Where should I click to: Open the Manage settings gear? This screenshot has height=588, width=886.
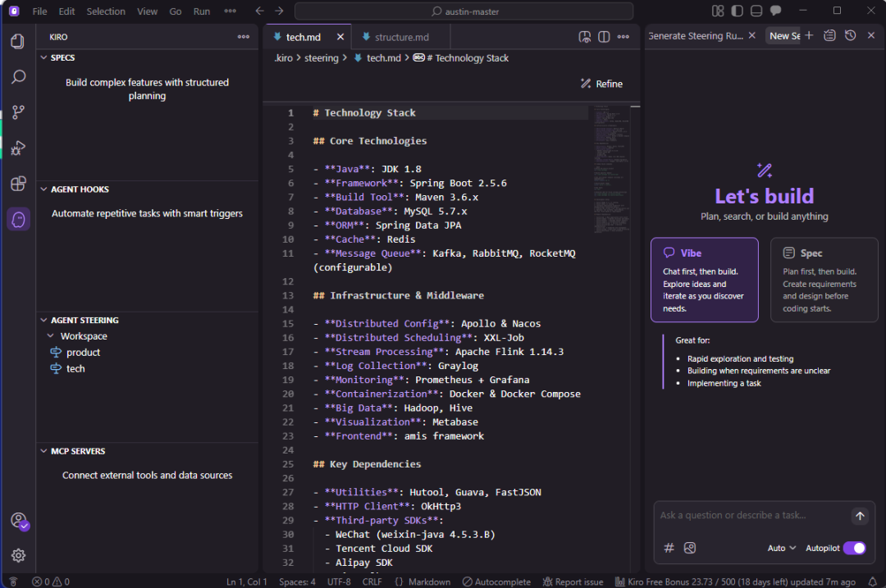[18, 555]
